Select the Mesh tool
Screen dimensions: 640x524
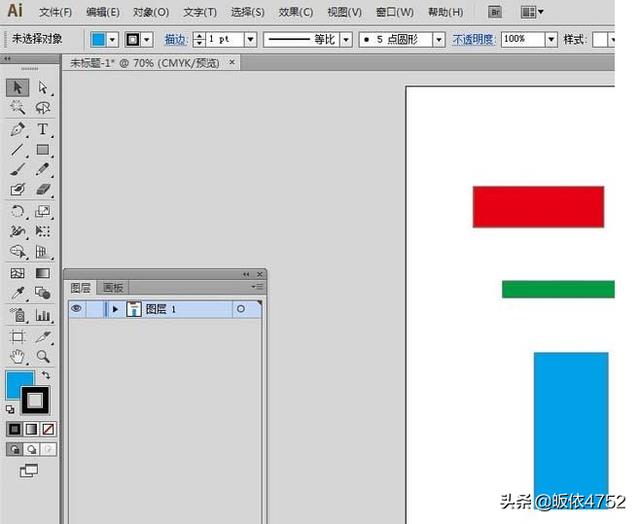[17, 273]
